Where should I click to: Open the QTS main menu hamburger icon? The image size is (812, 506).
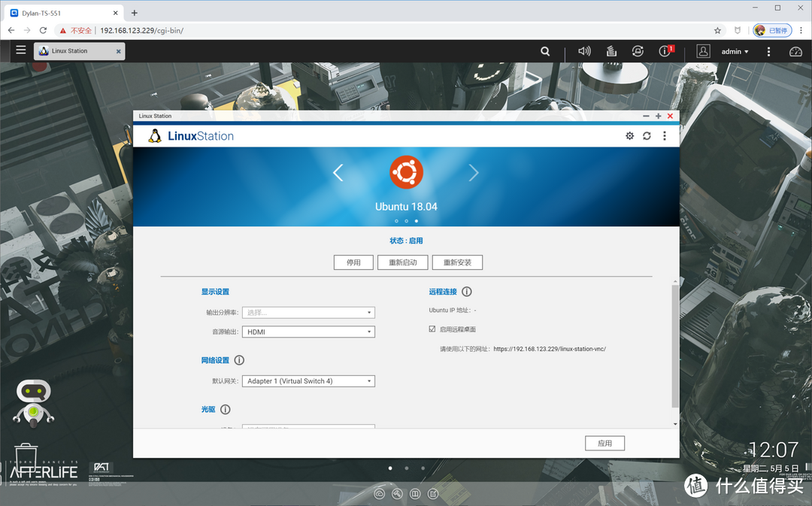[x=21, y=50]
